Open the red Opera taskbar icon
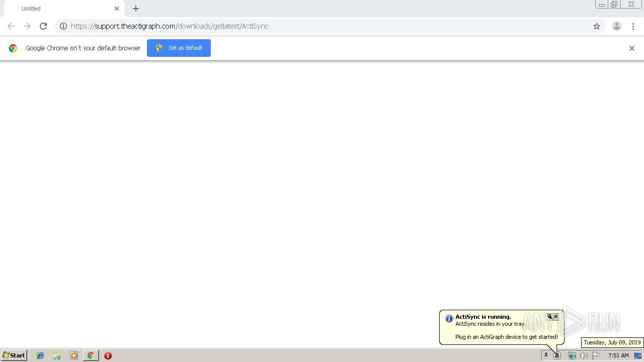 tap(108, 355)
